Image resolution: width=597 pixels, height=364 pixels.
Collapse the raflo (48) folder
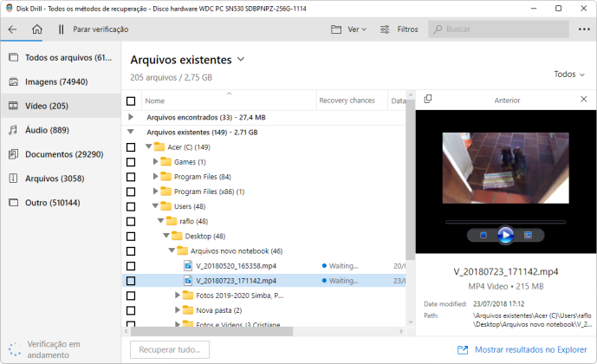160,221
